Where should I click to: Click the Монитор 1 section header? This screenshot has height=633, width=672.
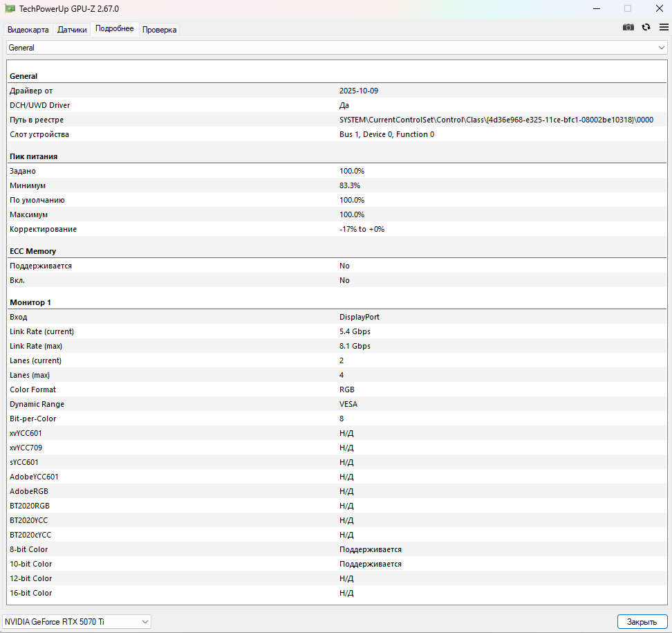[x=30, y=302]
